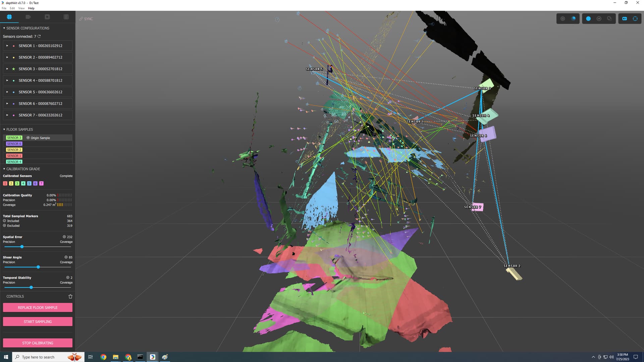644x362 pixels.
Task: Select the wireframe sphere view icon
Action: pyautogui.click(x=563, y=19)
